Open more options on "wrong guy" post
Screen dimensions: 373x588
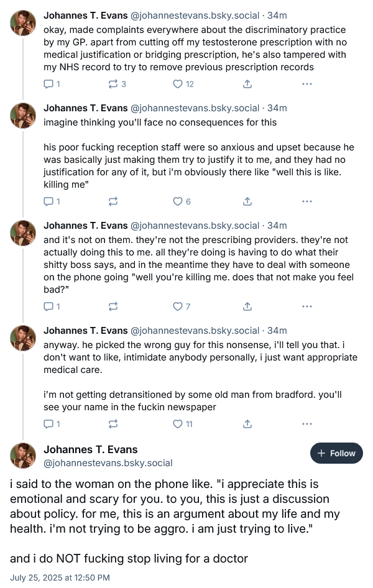(306, 424)
